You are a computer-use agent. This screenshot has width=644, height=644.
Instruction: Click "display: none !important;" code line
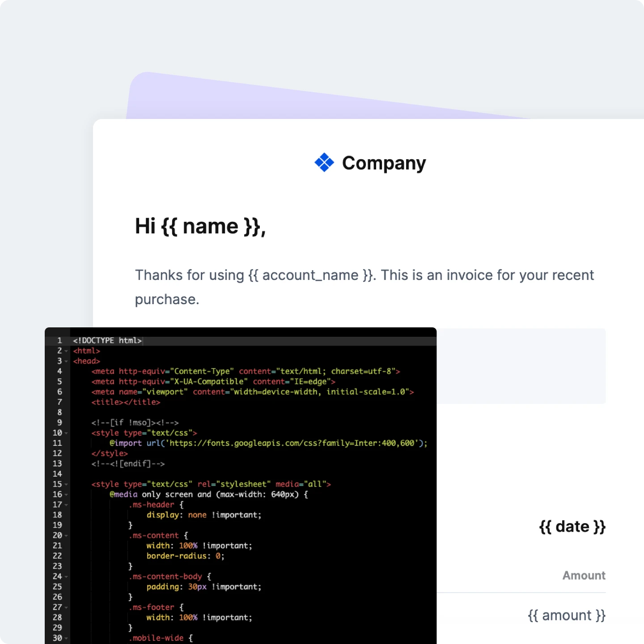(204, 515)
